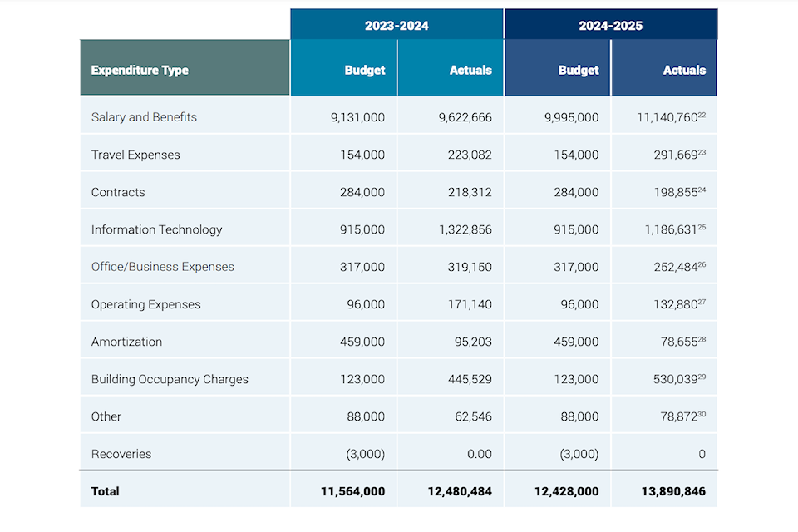Select the 13,890,846 total actuals cell
Viewport: 798px width, 532px height.
click(673, 491)
